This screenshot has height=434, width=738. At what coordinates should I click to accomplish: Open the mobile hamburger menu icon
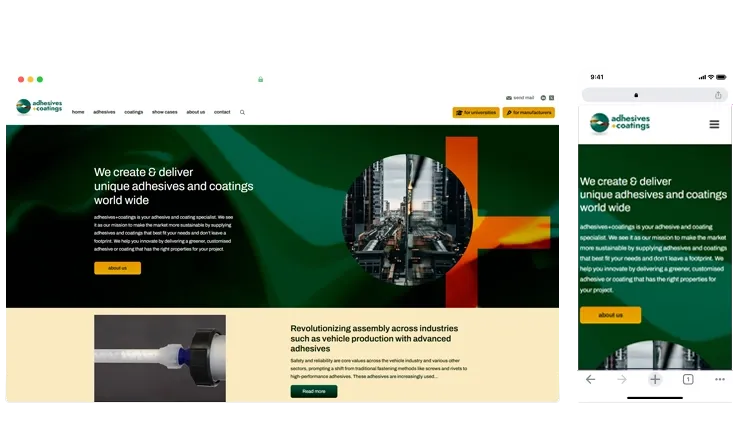[714, 124]
